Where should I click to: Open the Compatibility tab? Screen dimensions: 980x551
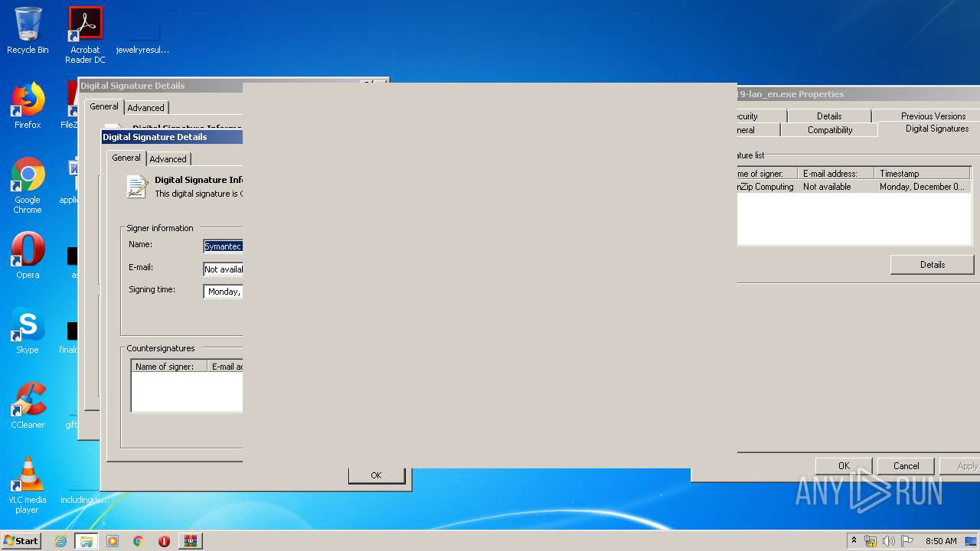[829, 130]
